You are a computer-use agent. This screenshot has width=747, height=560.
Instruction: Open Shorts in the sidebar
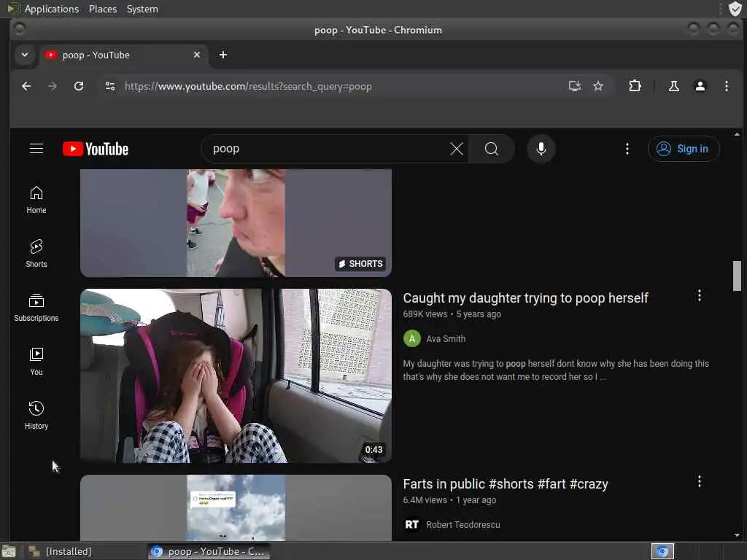coord(36,254)
